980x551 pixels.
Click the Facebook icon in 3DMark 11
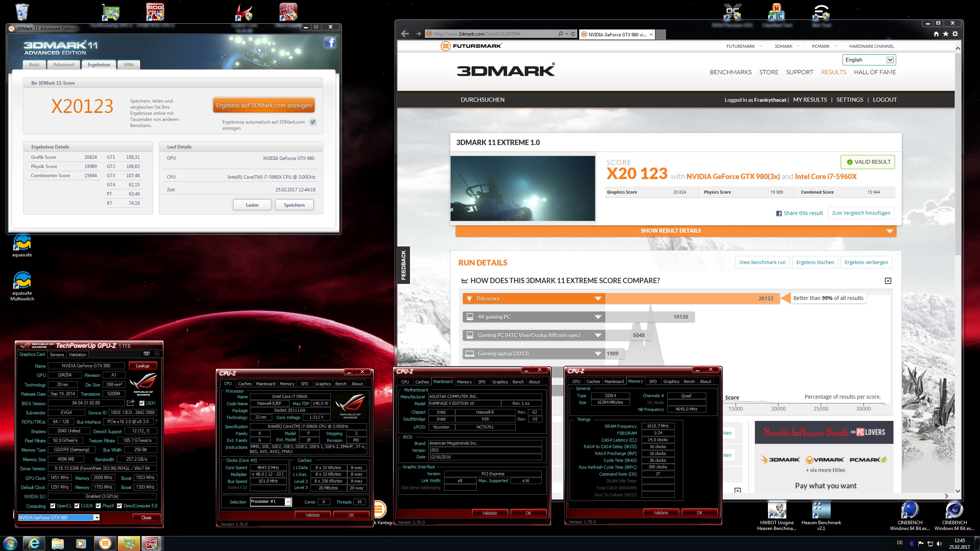click(330, 42)
